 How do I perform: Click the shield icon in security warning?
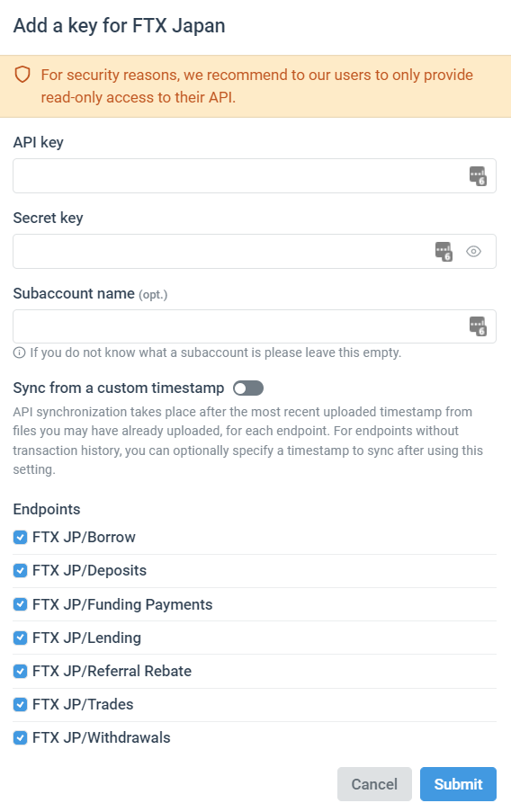pos(22,76)
